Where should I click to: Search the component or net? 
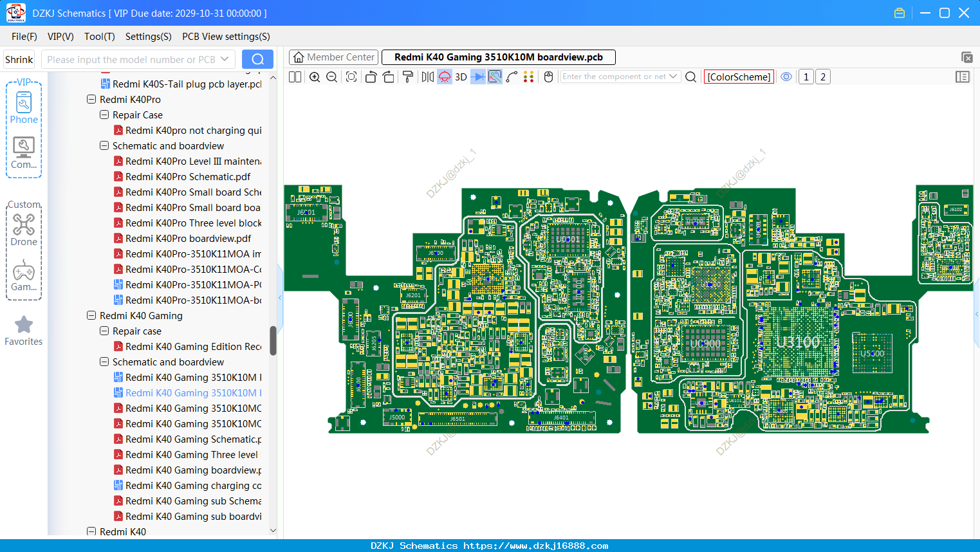coord(690,77)
